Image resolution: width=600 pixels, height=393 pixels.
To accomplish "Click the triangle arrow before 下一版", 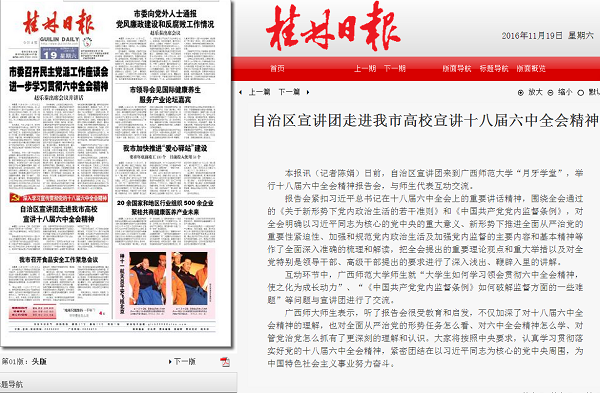I will click(x=170, y=362).
